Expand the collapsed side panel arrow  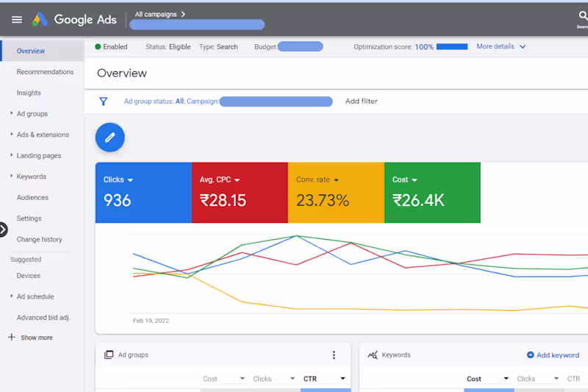pos(3,229)
